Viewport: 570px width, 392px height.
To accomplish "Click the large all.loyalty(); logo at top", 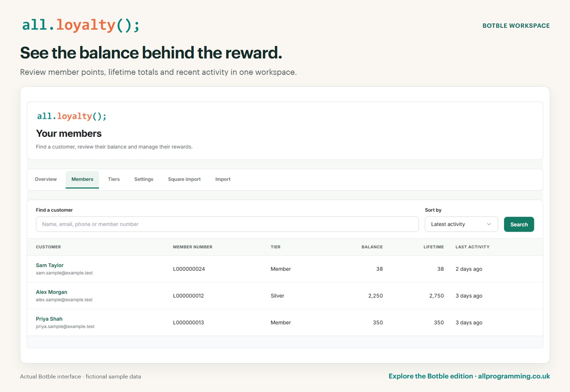I will tap(81, 25).
